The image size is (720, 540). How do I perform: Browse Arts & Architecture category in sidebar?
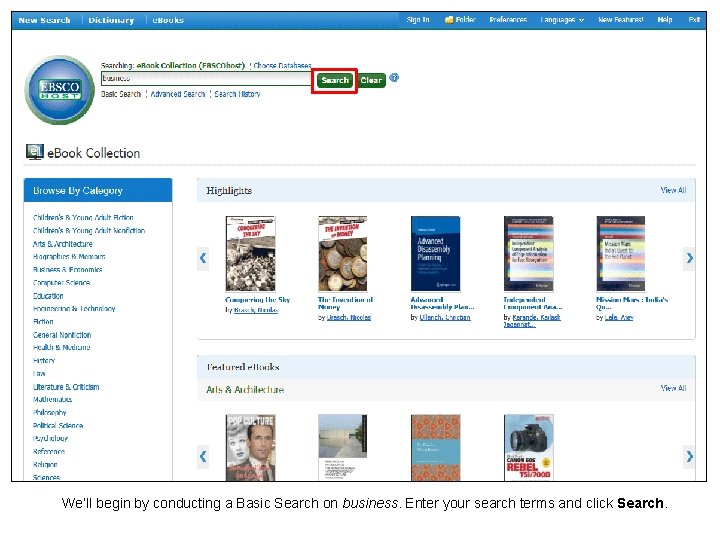(x=62, y=244)
